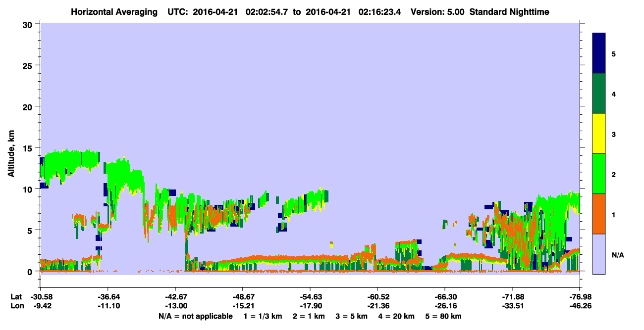
Task: Click the latitude value -76.98
Action: pyautogui.click(x=580, y=297)
